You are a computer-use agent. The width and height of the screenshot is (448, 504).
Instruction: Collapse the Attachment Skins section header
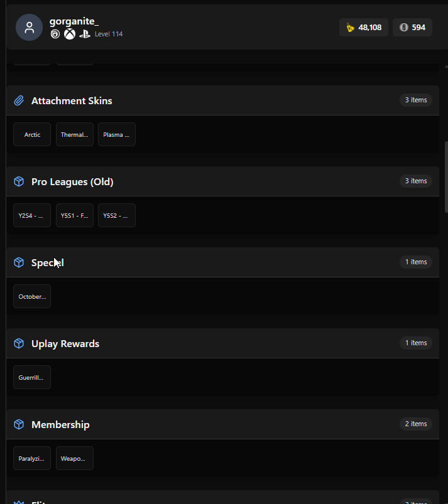pyautogui.click(x=222, y=100)
